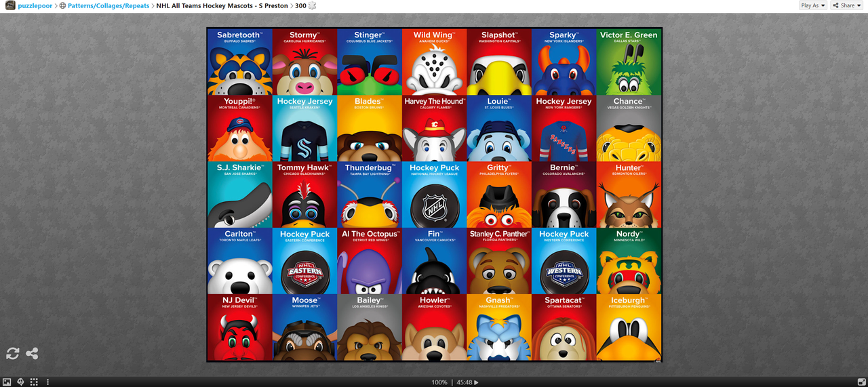Image resolution: width=868 pixels, height=387 pixels.
Task: Click the Youppi! mascot tile
Action: (239, 128)
